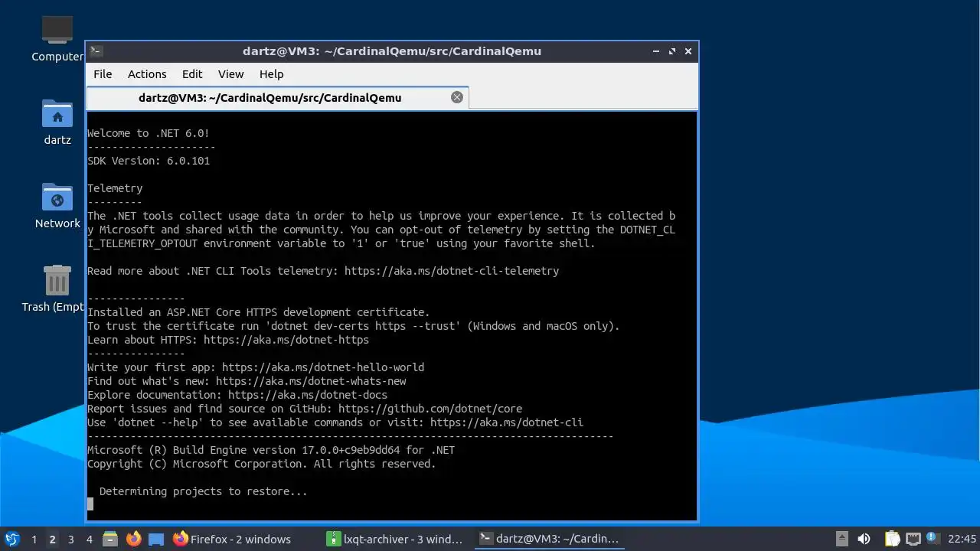Click the 'Welcome to .NET 6.0!' line

tap(149, 133)
